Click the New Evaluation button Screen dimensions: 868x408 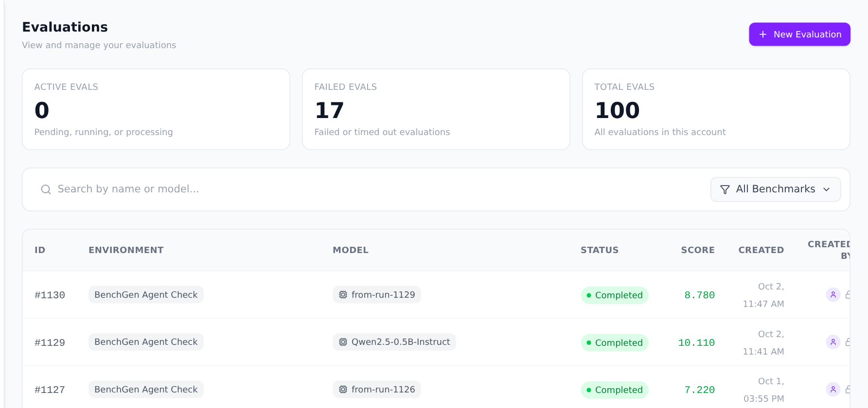coord(799,34)
